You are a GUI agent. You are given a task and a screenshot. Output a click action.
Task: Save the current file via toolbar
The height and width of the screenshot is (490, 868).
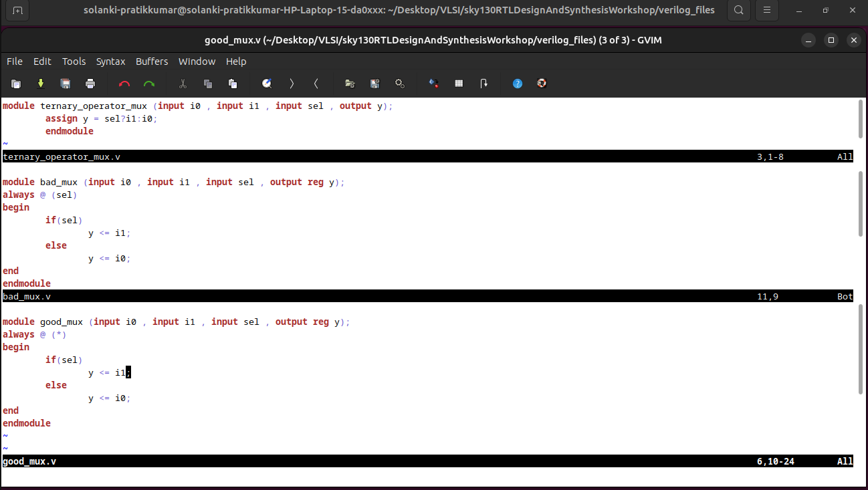pyautogui.click(x=65, y=83)
